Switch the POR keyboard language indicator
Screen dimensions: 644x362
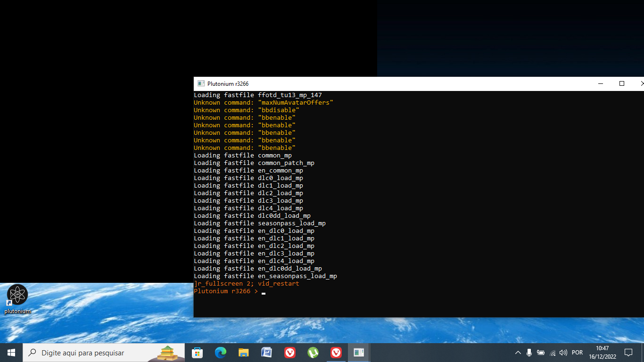pos(577,353)
